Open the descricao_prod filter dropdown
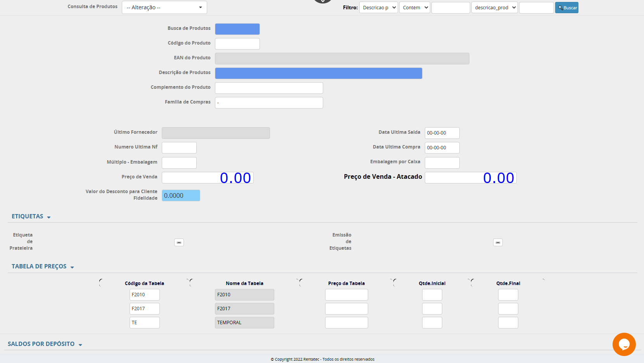 click(x=494, y=8)
